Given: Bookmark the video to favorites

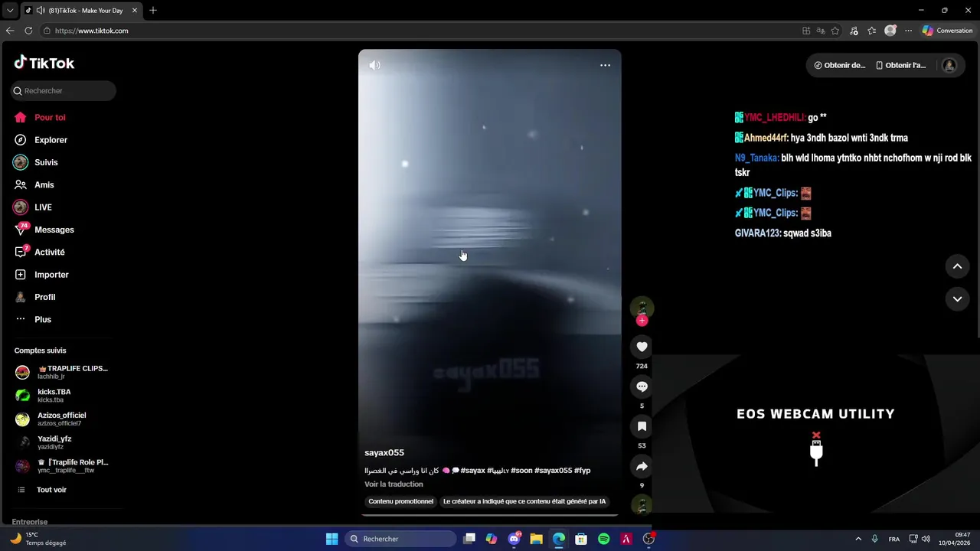Looking at the screenshot, I should point(642,426).
